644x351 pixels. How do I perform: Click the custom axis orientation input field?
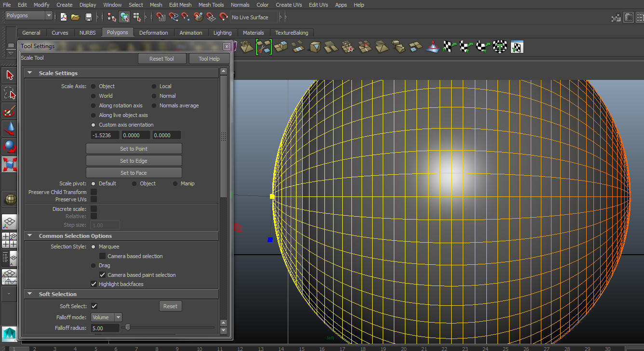[105, 135]
